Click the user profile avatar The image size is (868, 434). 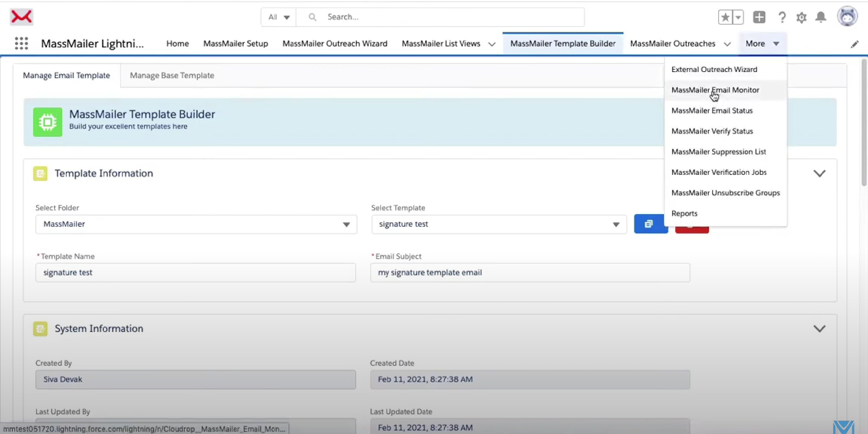[847, 17]
